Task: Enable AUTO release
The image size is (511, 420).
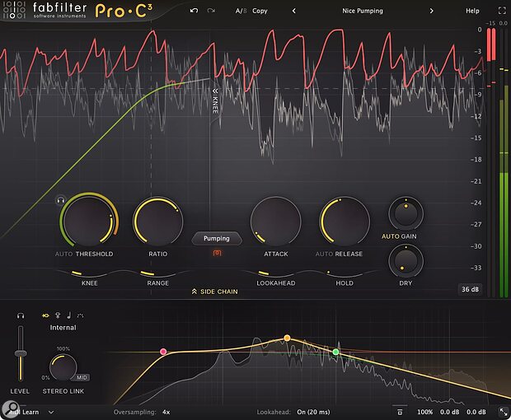Action: [x=324, y=254]
